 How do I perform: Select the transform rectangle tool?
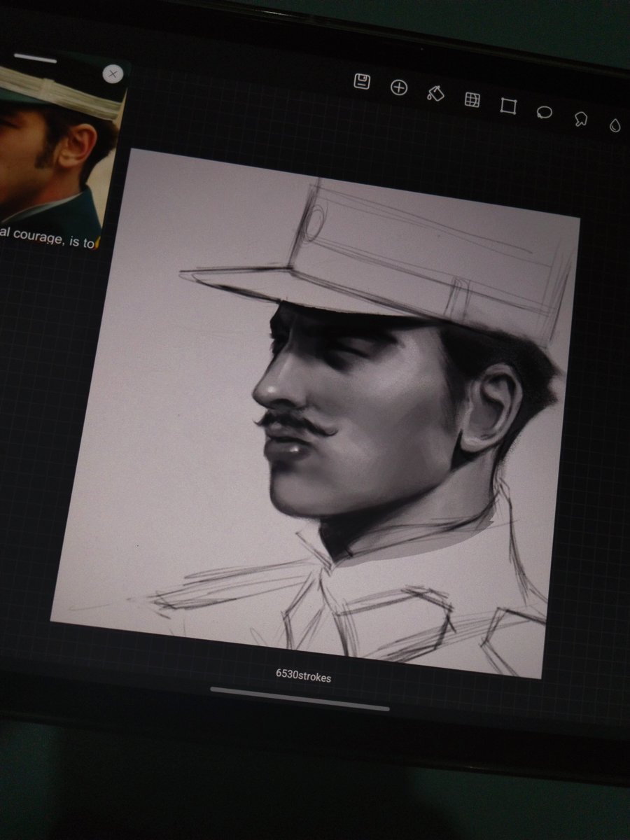[508, 106]
